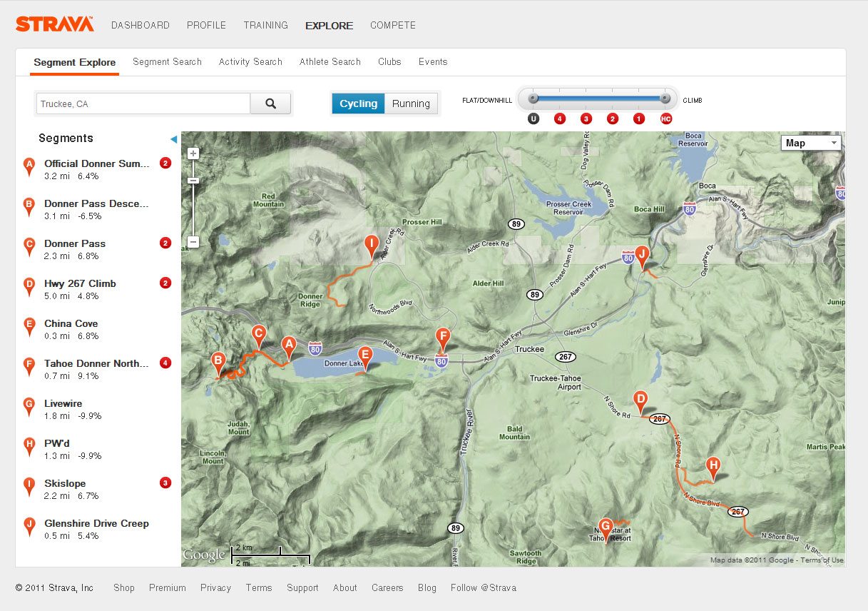Click the Terms of Use map link

pos(822,560)
